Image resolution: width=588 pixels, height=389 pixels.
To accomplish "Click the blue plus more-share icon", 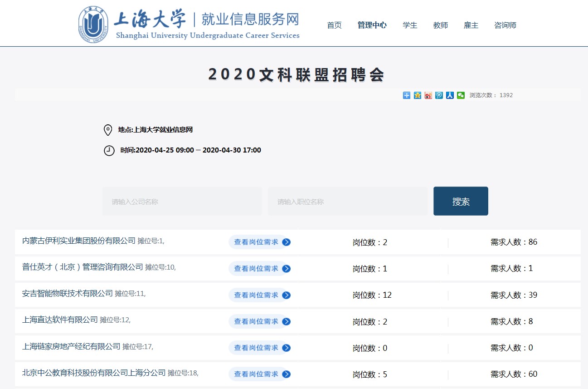I will [407, 95].
